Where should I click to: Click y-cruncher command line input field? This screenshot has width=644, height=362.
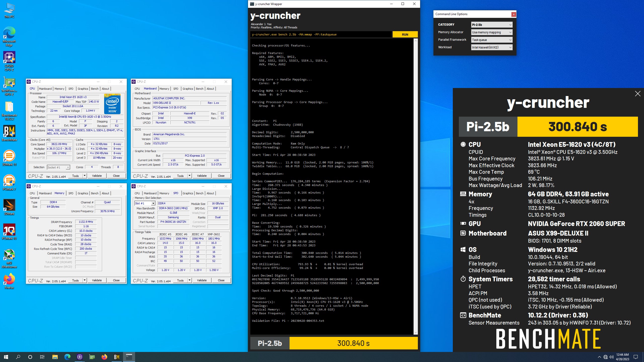[321, 34]
